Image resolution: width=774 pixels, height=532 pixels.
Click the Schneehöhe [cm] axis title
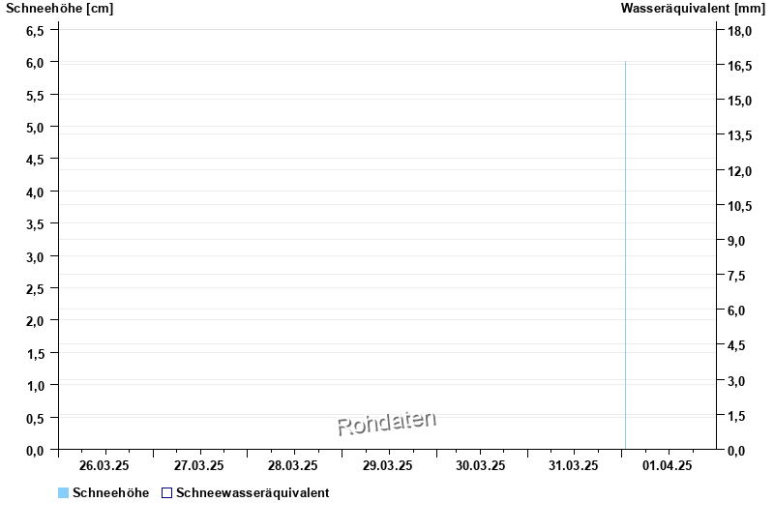(60, 9)
